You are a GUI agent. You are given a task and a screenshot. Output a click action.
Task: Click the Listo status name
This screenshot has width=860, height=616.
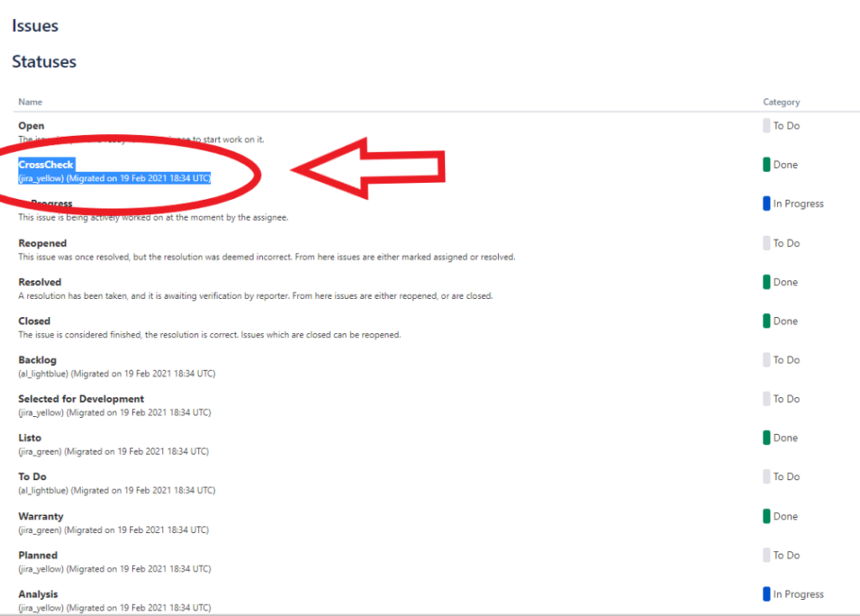tap(29, 437)
